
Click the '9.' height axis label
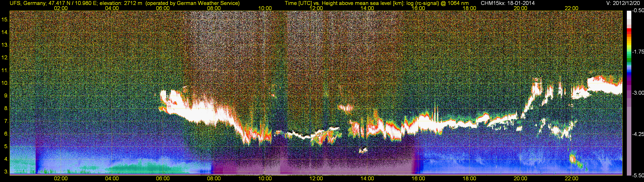pyautogui.click(x=6, y=96)
